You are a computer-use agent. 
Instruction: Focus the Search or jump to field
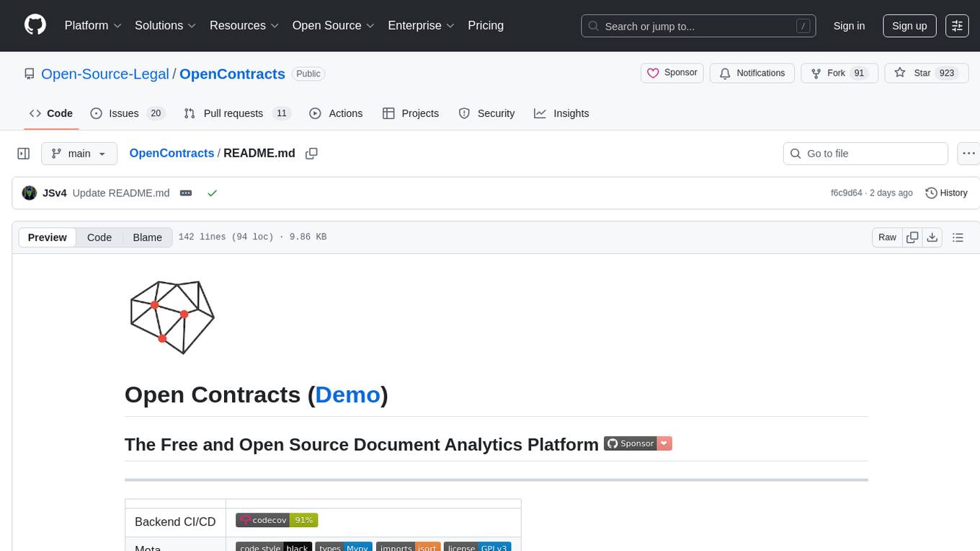point(698,26)
